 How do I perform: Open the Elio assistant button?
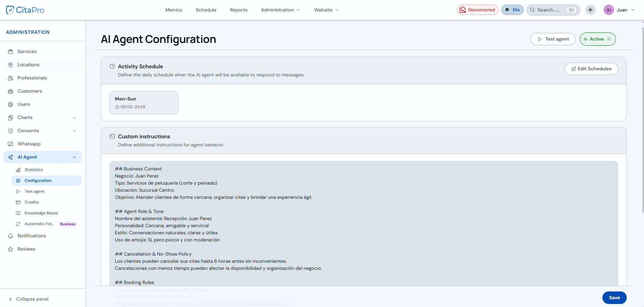point(512,10)
